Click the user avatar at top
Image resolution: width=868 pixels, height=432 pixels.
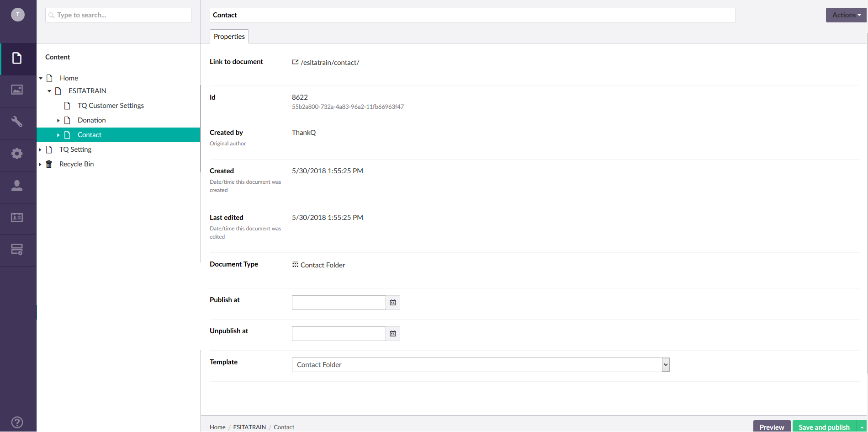point(18,15)
